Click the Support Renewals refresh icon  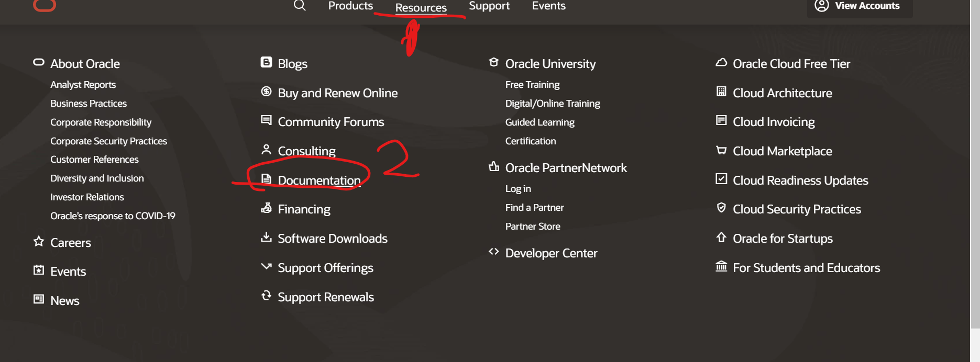click(266, 296)
